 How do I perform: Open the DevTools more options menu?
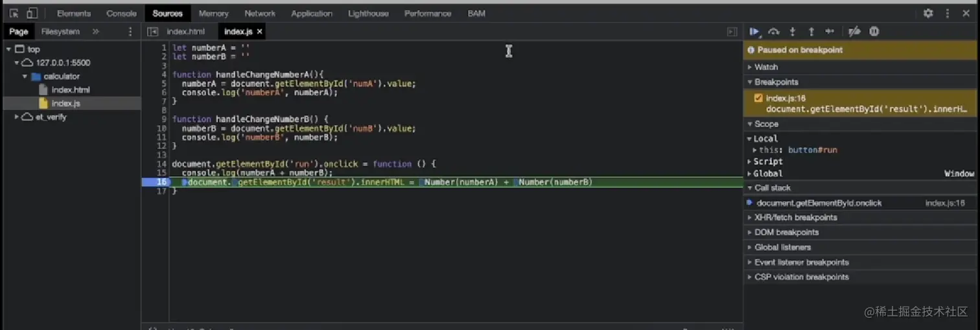(947, 13)
